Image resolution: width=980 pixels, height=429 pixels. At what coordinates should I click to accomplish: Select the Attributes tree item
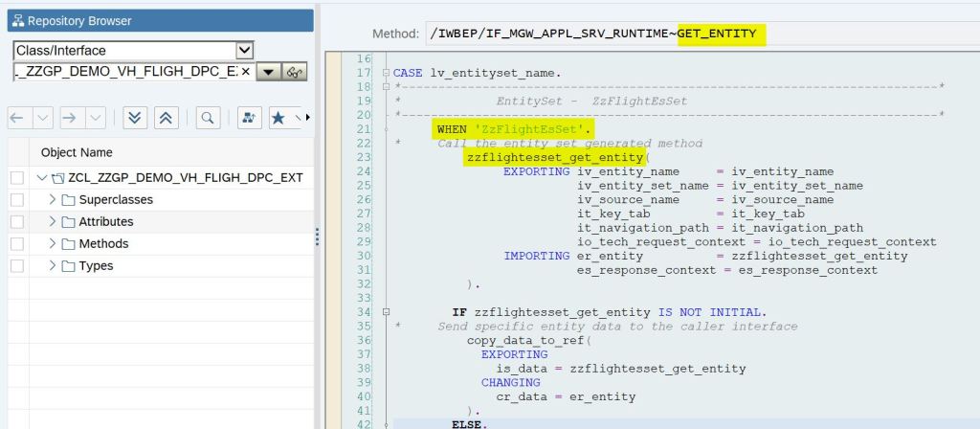(105, 222)
